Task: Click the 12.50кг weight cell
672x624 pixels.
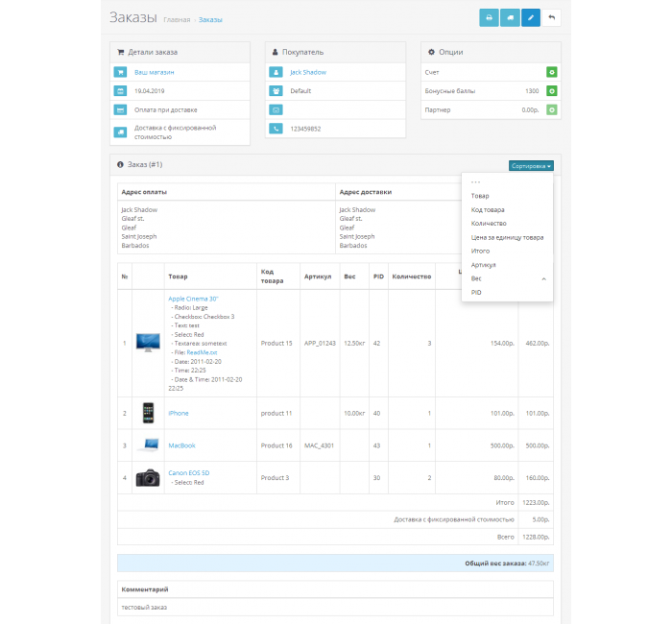Action: (x=354, y=344)
